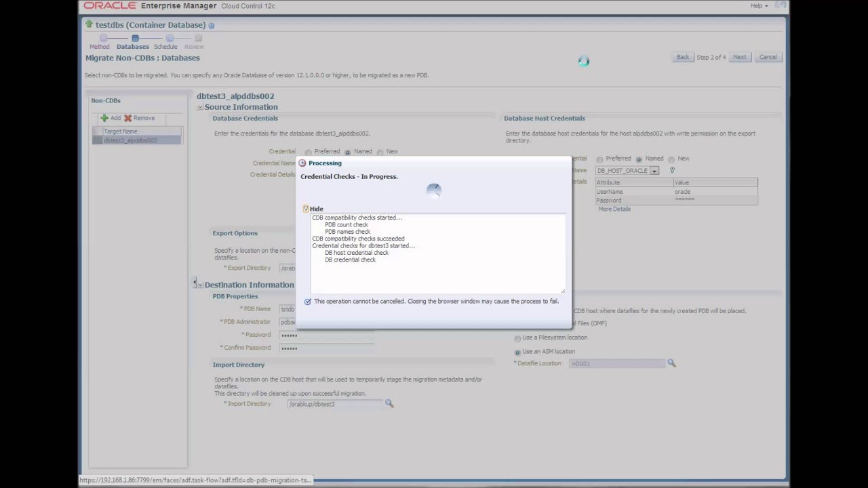Select Named for Database Host Credentials
The width and height of the screenshot is (868, 488).
(x=639, y=159)
